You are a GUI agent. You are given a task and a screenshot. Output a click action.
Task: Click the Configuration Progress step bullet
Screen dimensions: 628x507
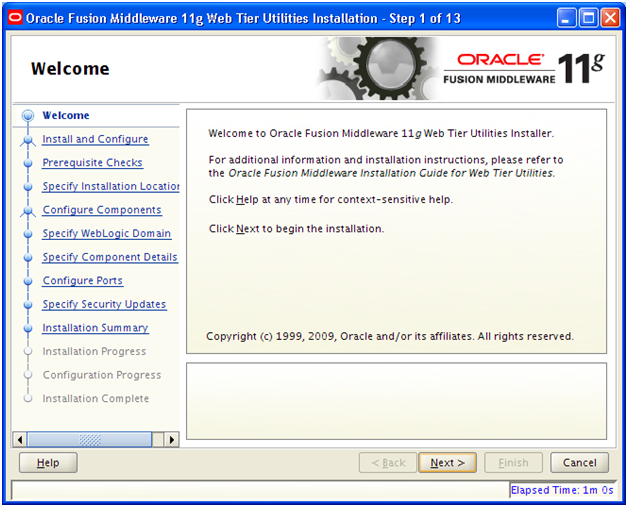click(x=28, y=375)
